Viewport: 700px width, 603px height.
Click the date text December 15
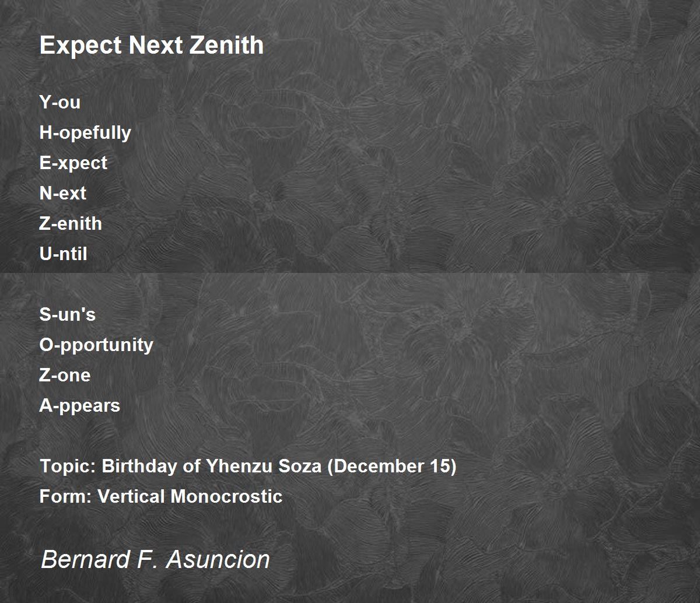[391, 467]
